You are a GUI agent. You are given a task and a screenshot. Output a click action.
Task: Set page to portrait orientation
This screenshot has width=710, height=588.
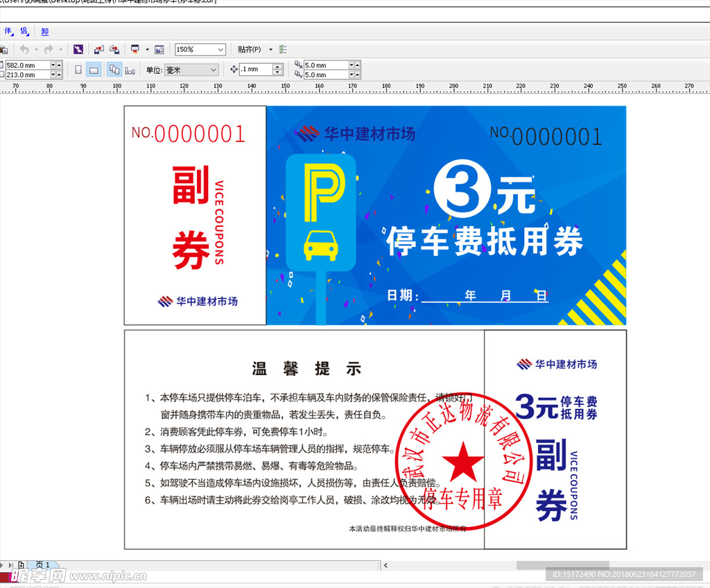click(78, 70)
